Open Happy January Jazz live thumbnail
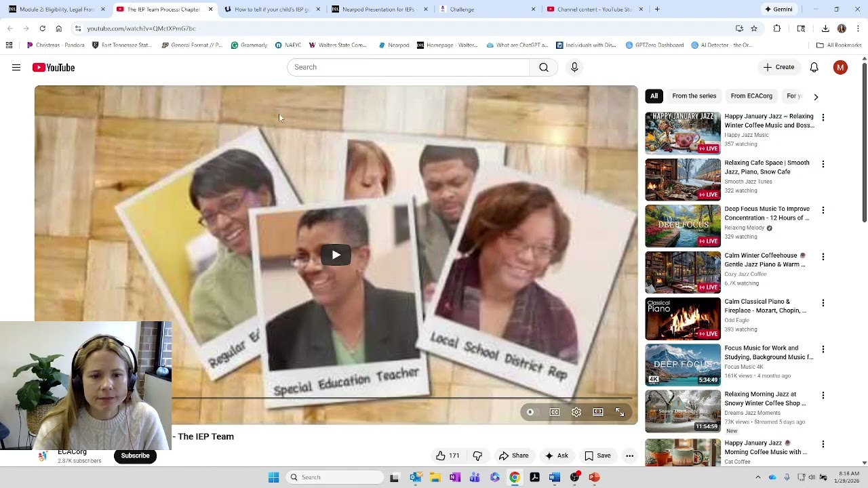This screenshot has width=868, height=488. tap(683, 134)
